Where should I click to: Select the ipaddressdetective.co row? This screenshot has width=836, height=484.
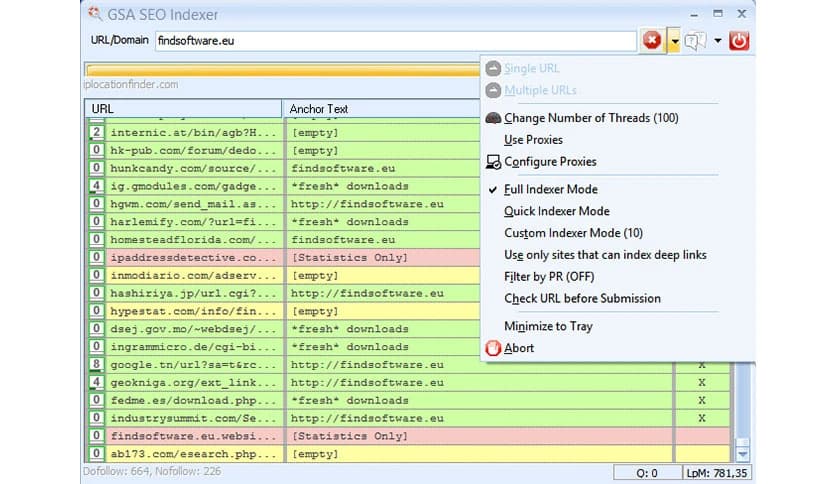[x=283, y=257]
